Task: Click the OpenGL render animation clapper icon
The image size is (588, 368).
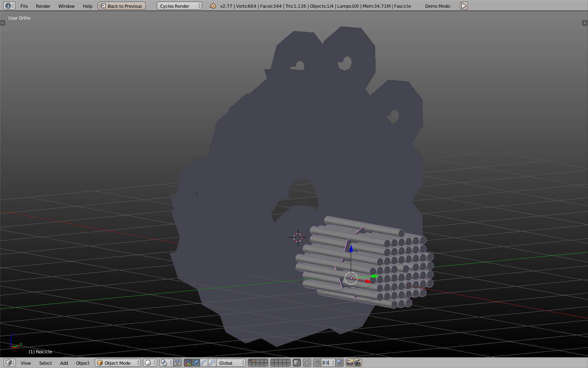Action: [x=358, y=363]
